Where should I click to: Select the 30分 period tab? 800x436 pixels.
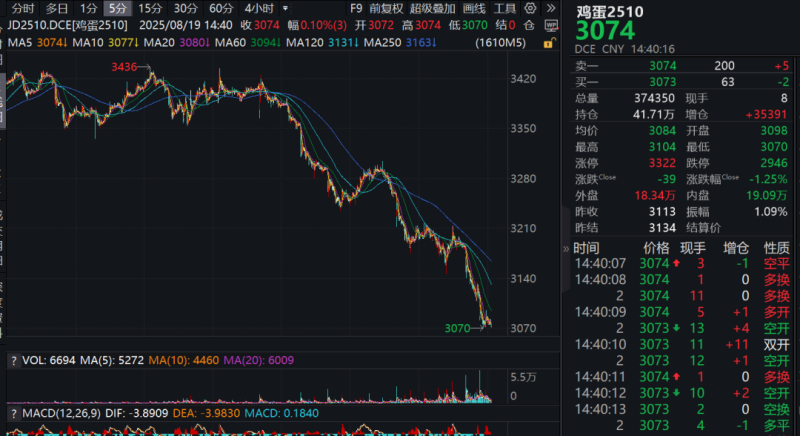[185, 8]
